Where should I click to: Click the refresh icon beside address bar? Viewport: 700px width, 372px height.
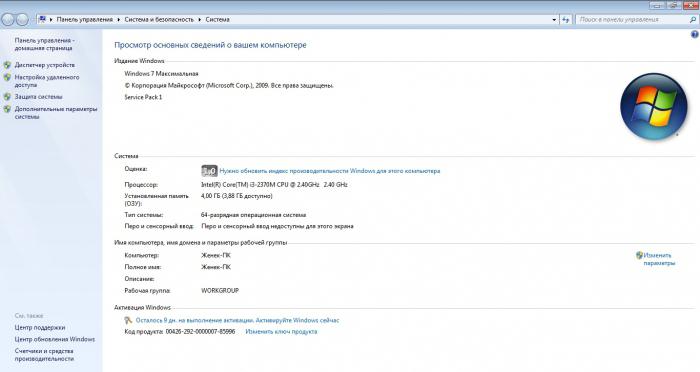566,20
